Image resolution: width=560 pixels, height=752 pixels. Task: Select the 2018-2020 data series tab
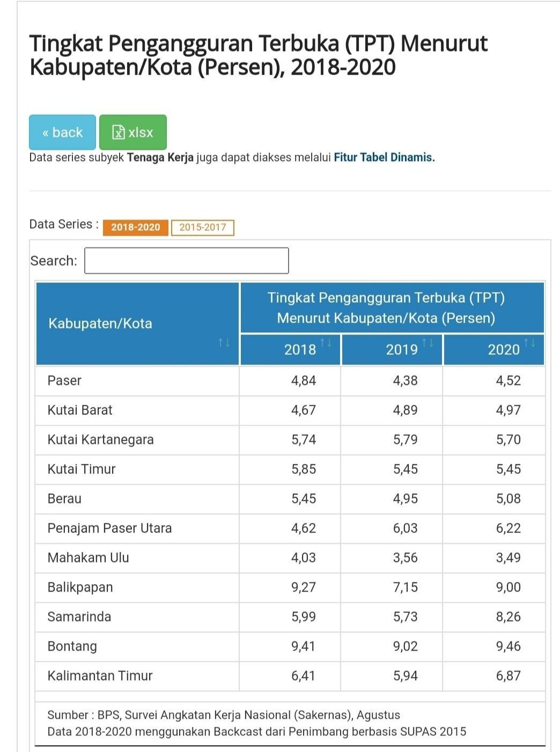tap(135, 228)
